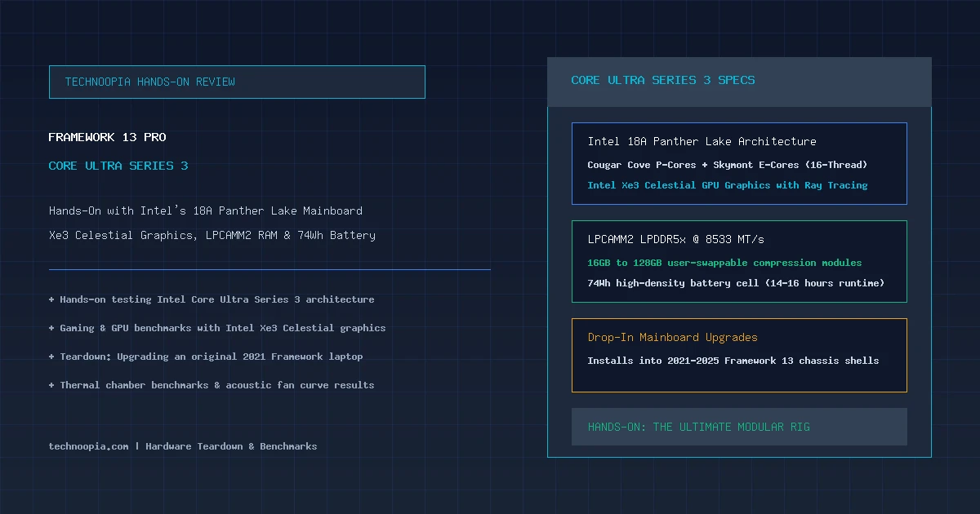Click 'Drop-In Mainboard Upgrades' card title
Image resolution: width=980 pixels, height=514 pixels.
click(x=673, y=337)
